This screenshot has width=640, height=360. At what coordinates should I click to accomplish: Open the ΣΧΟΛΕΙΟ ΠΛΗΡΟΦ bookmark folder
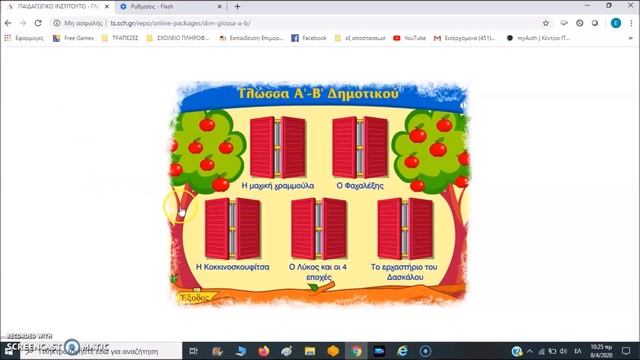point(178,38)
